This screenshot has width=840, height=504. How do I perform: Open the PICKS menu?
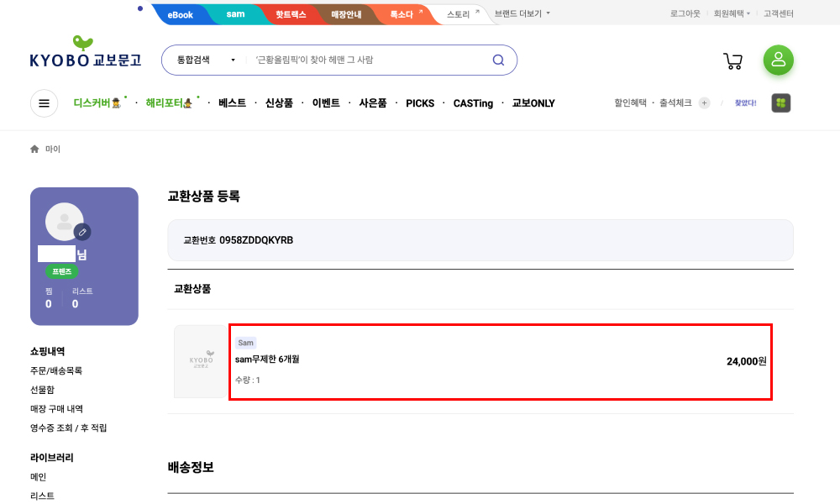pyautogui.click(x=420, y=102)
